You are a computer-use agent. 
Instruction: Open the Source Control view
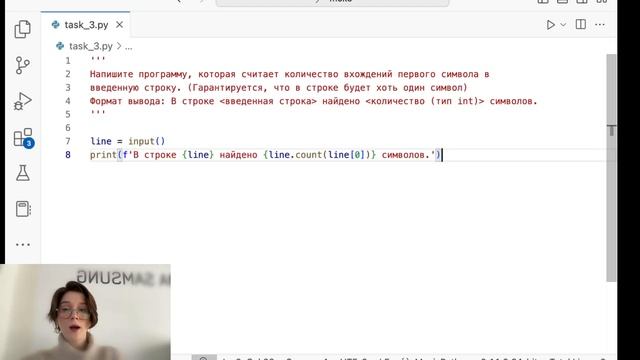22,65
